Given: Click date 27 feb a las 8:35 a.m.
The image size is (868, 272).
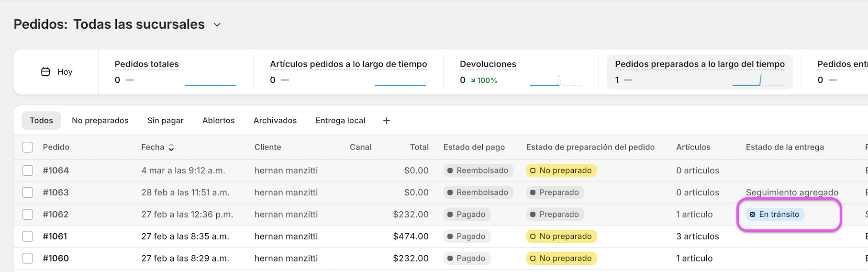Looking at the screenshot, I should 185,237.
